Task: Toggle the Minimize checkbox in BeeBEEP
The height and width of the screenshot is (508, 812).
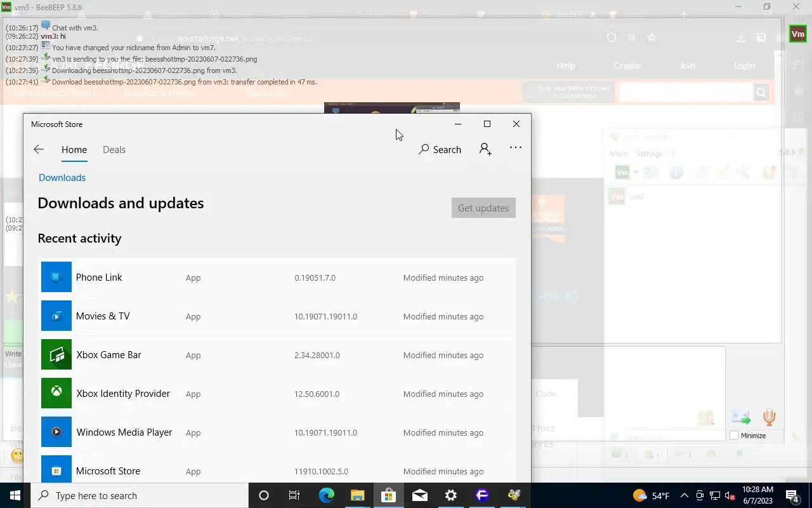Action: pyautogui.click(x=734, y=436)
